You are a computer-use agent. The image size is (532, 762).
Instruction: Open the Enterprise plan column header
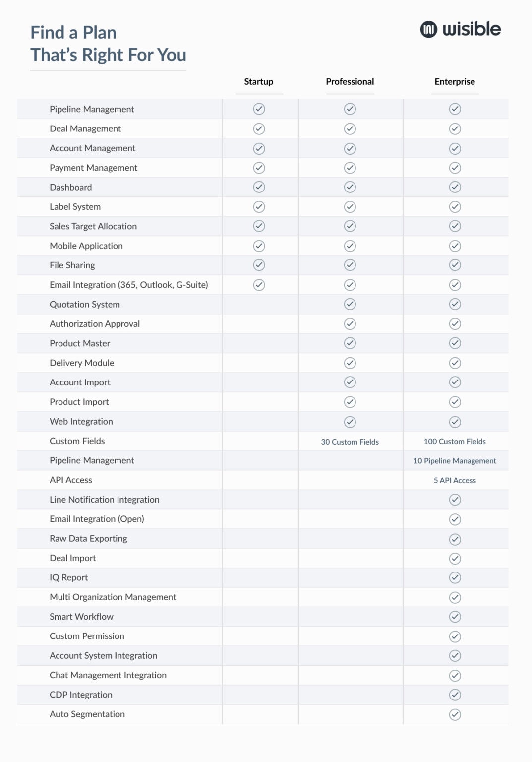[x=455, y=82]
